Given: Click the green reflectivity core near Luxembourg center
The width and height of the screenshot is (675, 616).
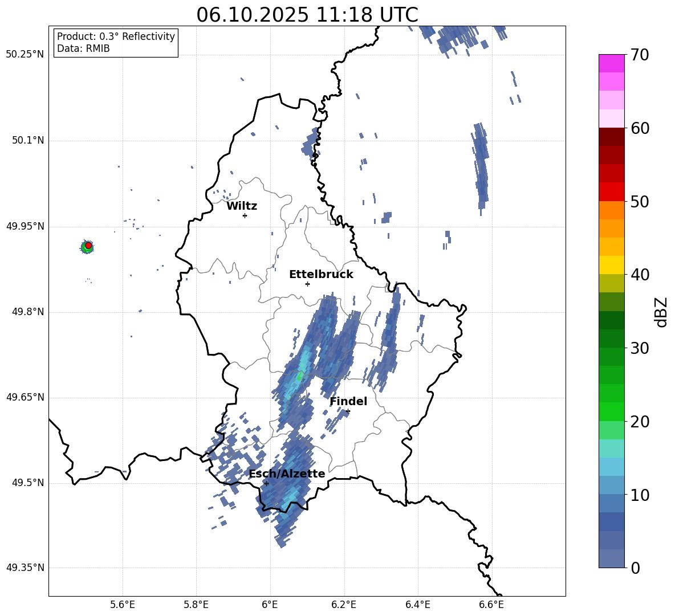Looking at the screenshot, I should pos(299,377).
